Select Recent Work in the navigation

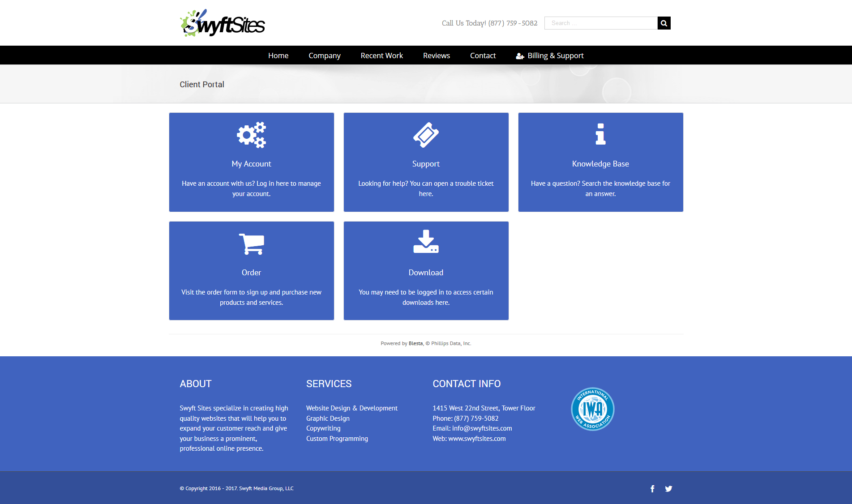point(381,56)
